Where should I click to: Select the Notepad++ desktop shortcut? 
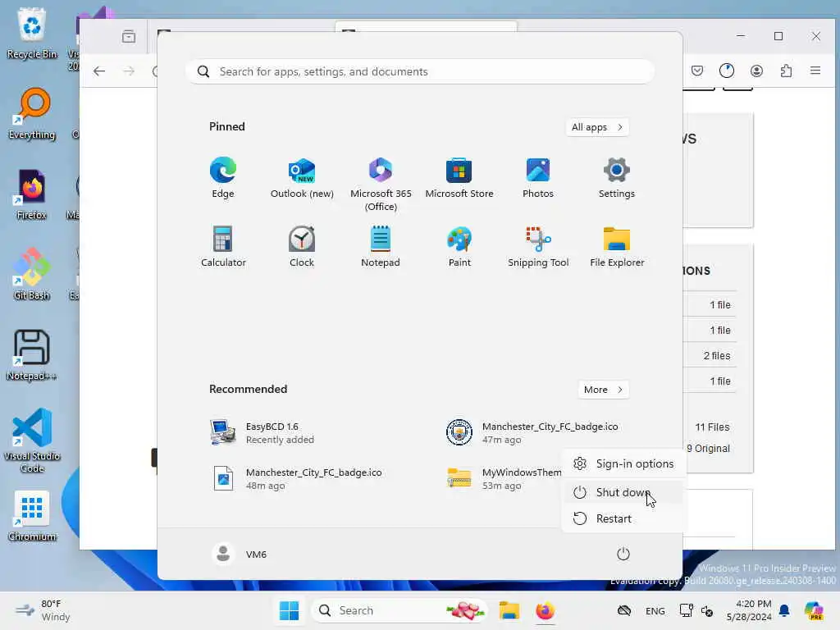pos(32,355)
